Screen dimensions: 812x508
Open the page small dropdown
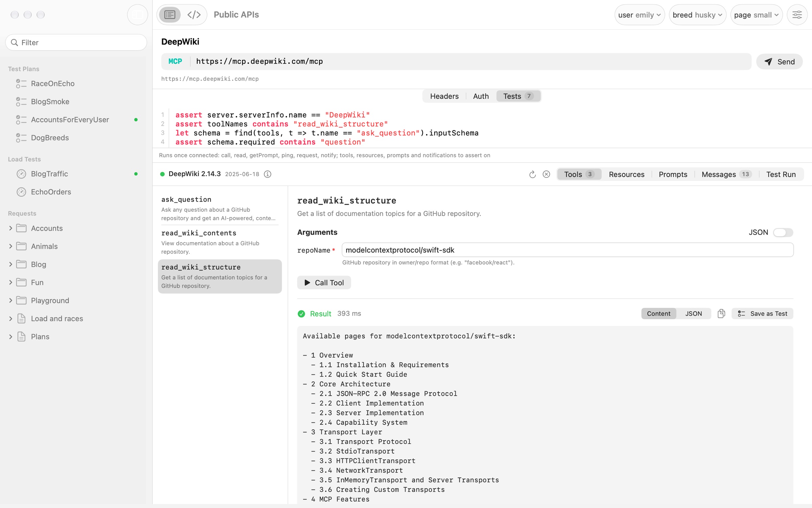(756, 15)
